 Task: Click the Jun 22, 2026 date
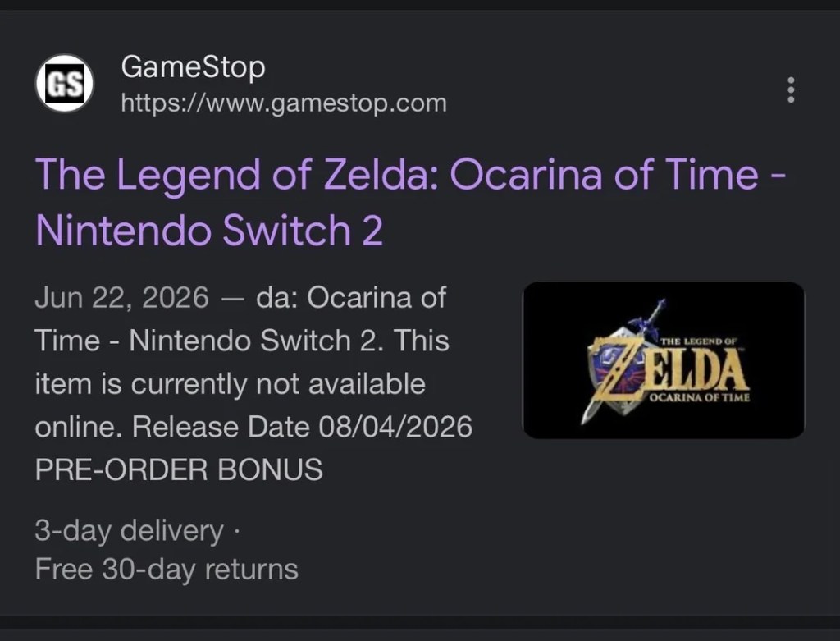[x=121, y=297]
